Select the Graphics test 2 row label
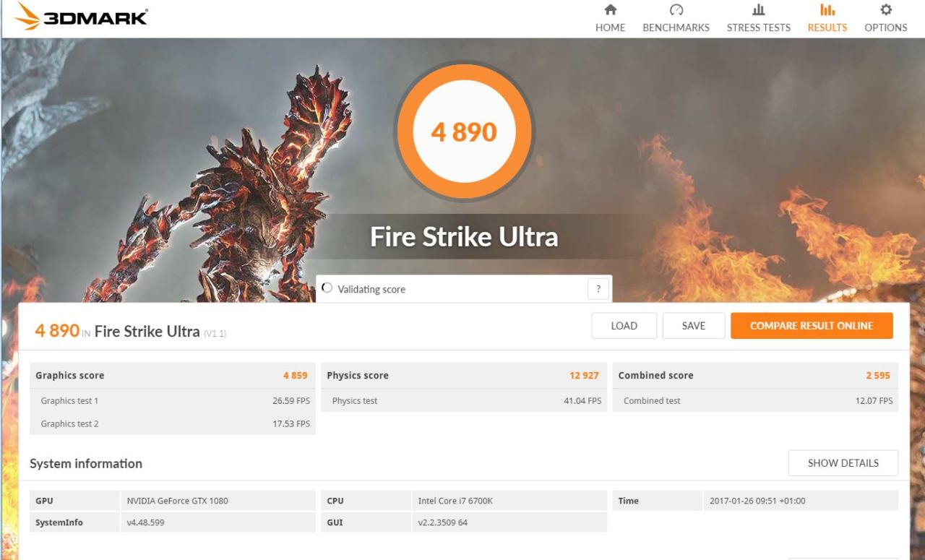This screenshot has height=560, width=925. [x=69, y=424]
